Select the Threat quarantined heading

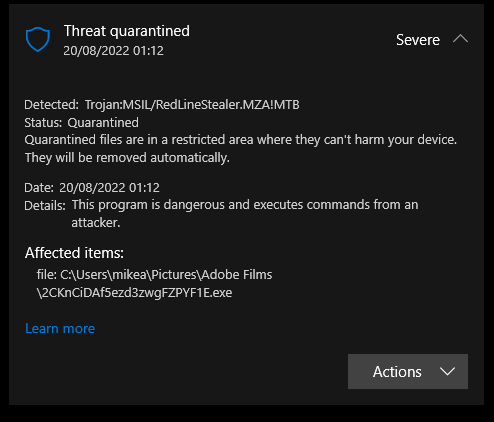coord(127,31)
